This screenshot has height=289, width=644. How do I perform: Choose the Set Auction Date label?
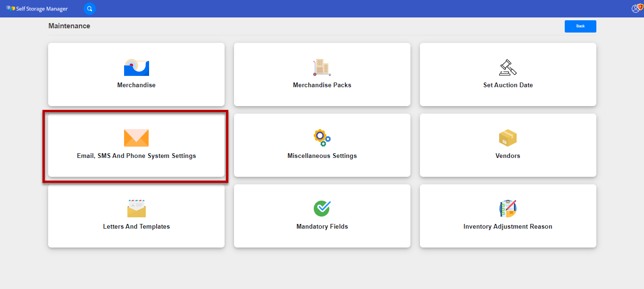point(508,85)
